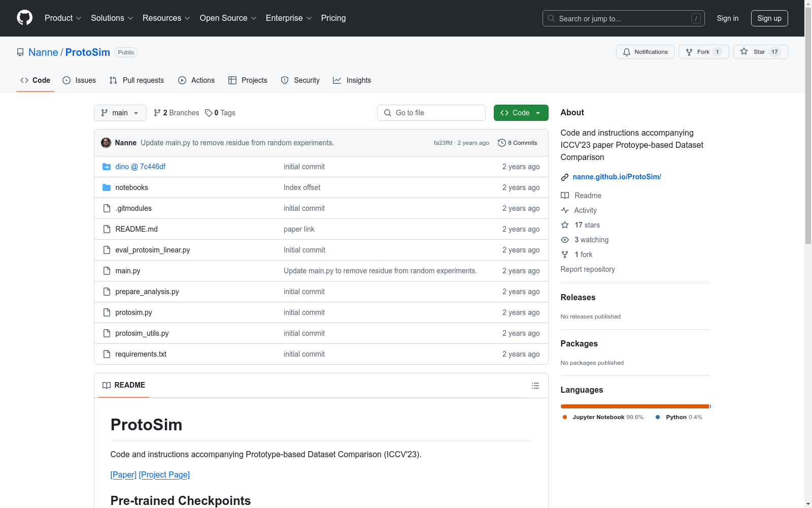812x508 pixels.
Task: Click the protosim.py file icon
Action: 107,312
